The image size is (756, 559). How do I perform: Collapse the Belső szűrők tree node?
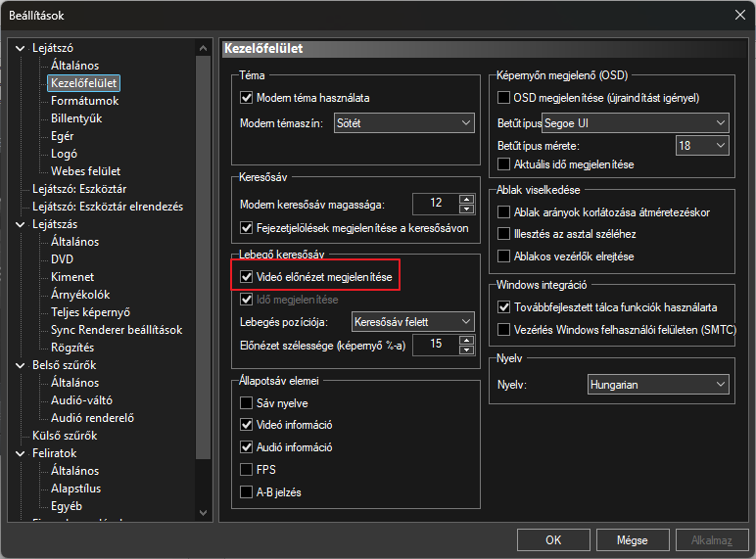pyautogui.click(x=21, y=365)
